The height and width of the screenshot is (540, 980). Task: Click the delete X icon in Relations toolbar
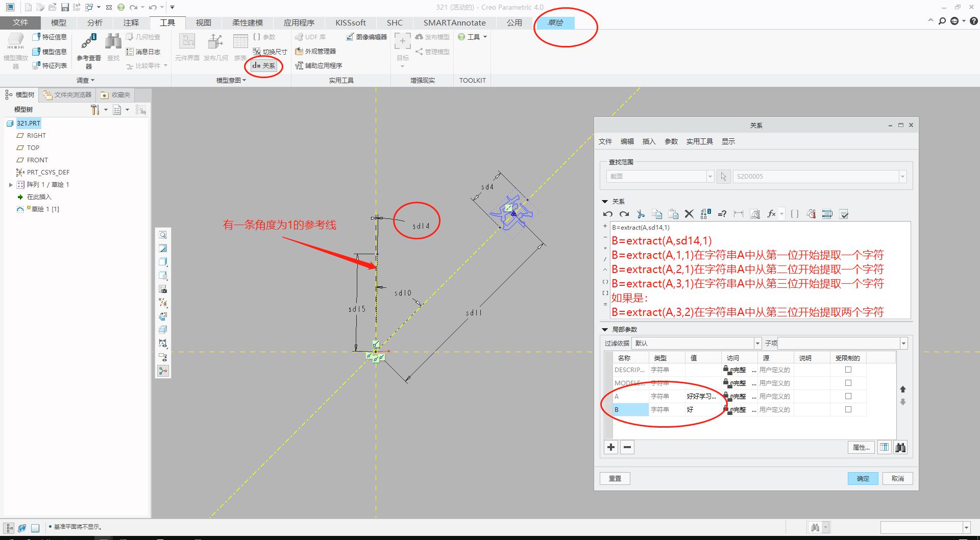[x=689, y=214]
